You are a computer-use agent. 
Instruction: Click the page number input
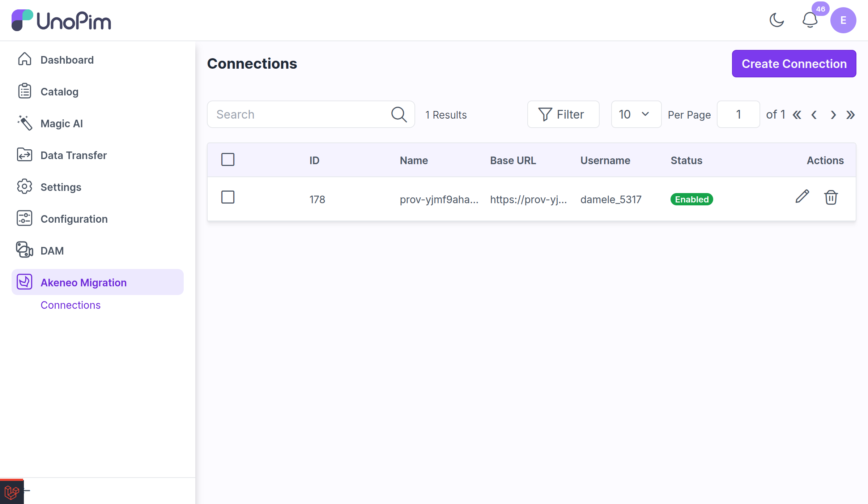click(x=738, y=114)
